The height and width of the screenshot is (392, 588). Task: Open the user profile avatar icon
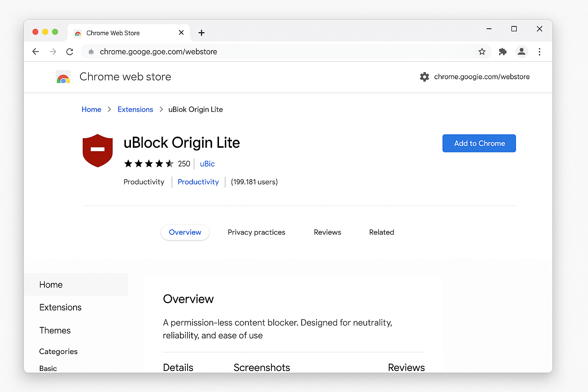click(x=521, y=52)
